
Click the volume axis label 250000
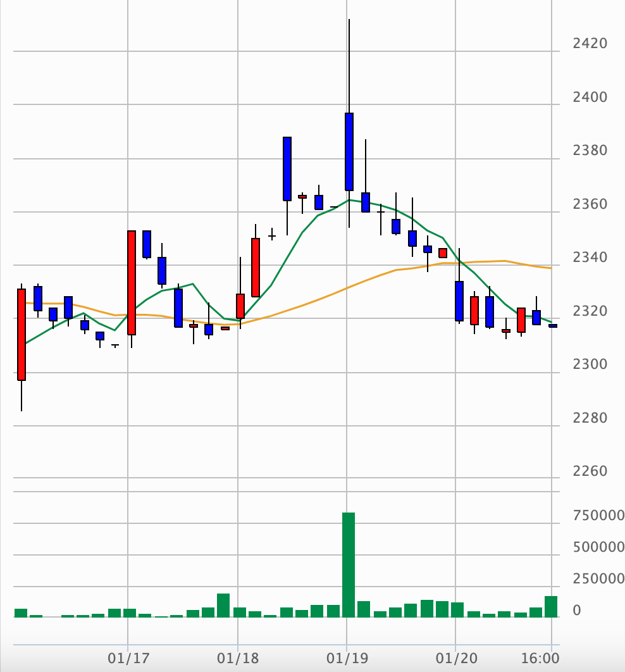(598, 578)
